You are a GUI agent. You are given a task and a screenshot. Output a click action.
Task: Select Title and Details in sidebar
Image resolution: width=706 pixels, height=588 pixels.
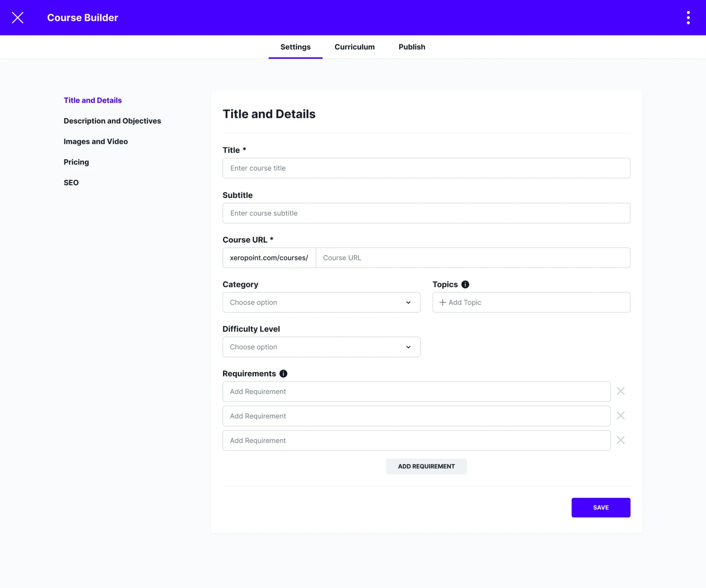(x=93, y=100)
